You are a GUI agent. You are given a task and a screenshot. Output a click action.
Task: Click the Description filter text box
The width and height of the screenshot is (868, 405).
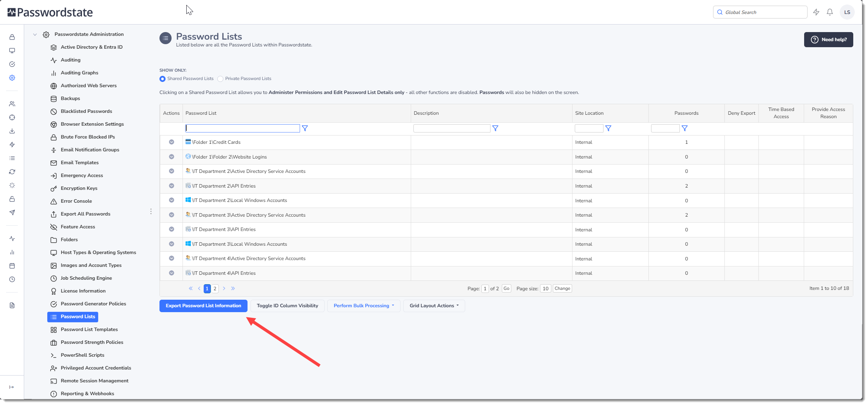[452, 128]
